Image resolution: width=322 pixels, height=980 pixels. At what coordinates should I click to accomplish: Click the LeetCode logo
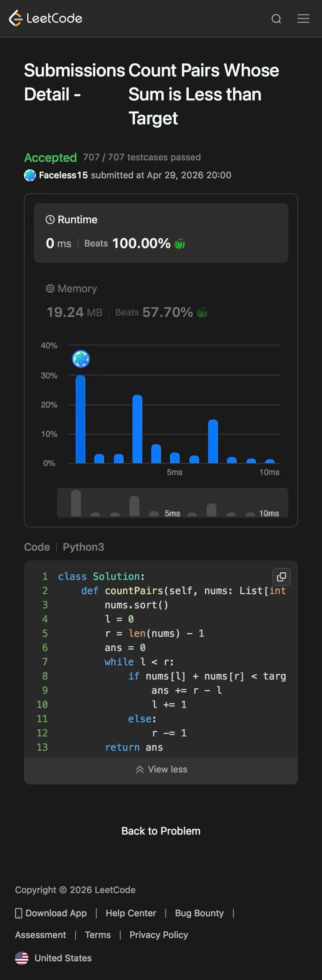pyautogui.click(x=46, y=18)
